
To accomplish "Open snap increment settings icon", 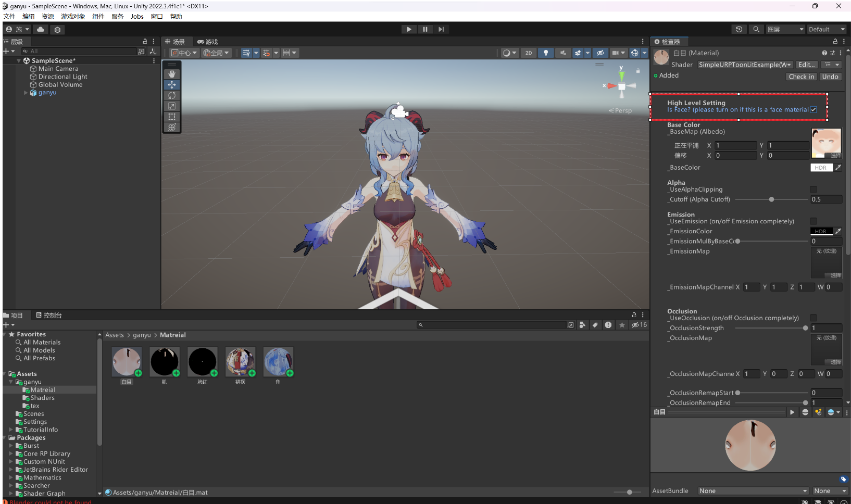I will 286,53.
